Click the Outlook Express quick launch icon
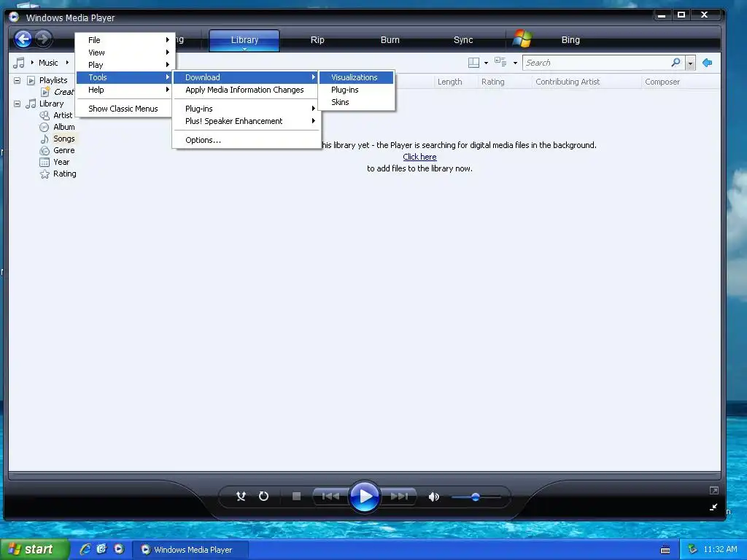Image resolution: width=747 pixels, height=560 pixels. [102, 549]
